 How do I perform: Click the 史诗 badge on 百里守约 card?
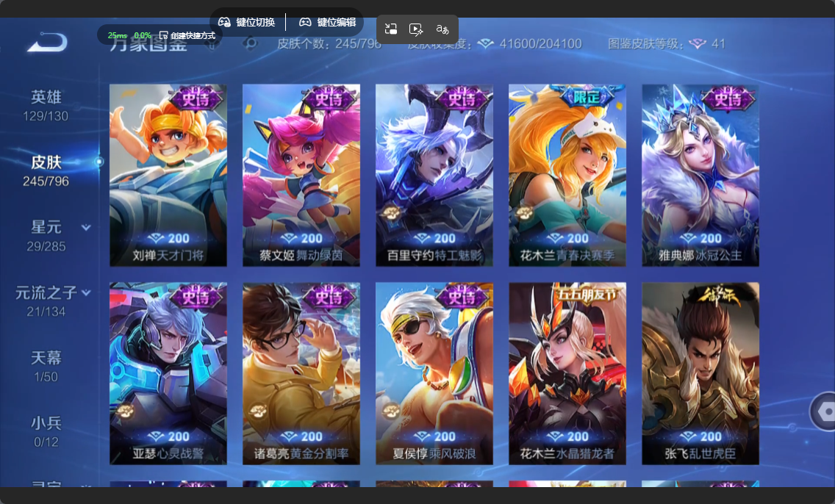click(x=462, y=98)
